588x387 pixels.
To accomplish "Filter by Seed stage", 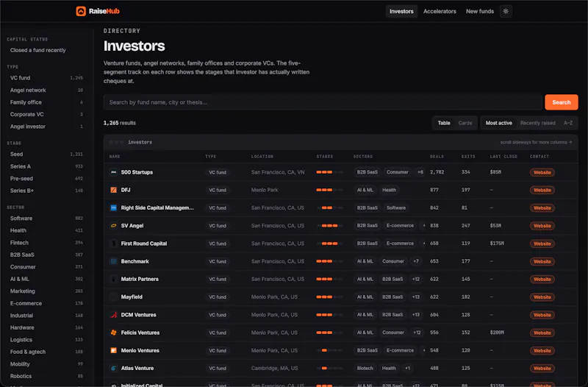I will pos(46,154).
